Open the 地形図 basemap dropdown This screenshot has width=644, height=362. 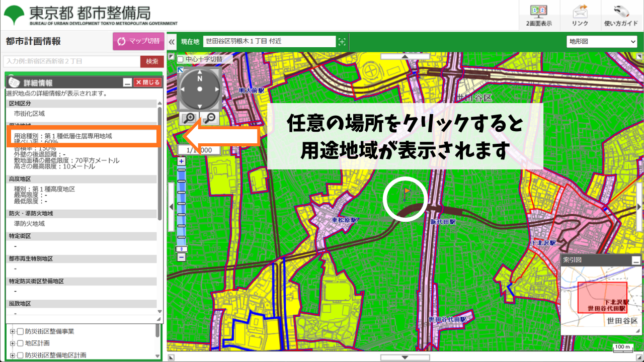(602, 41)
